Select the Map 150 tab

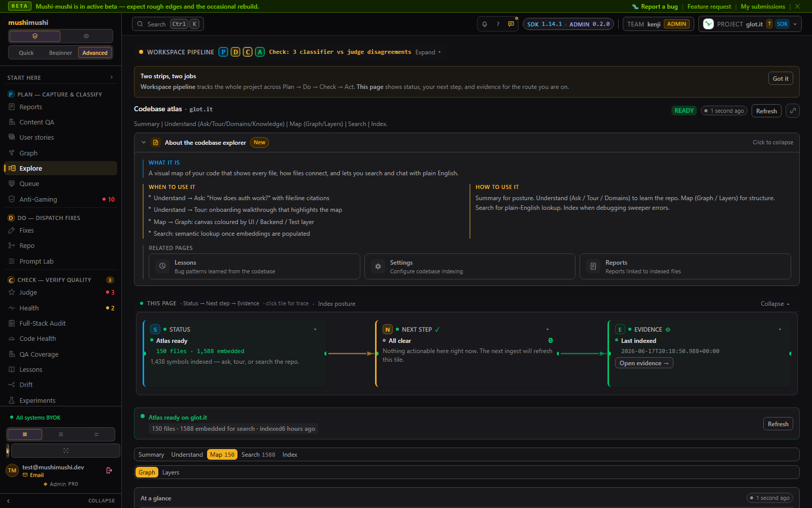coord(222,455)
